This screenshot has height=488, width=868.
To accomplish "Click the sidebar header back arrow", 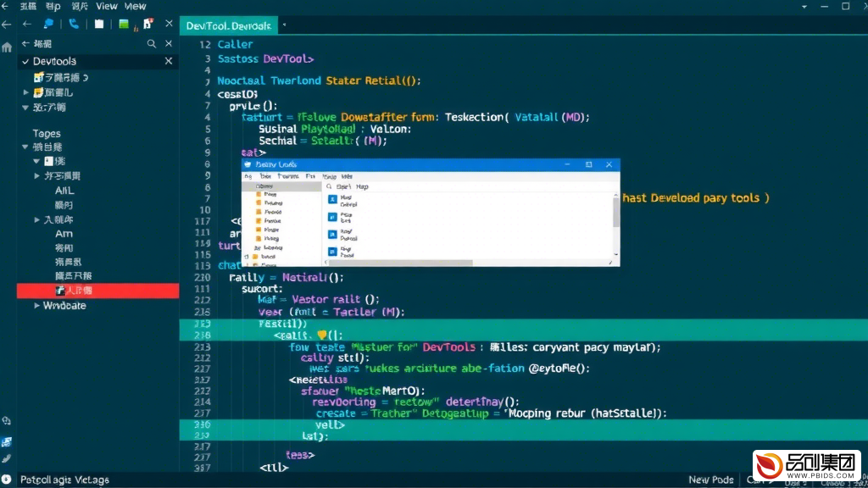I will coord(25,44).
